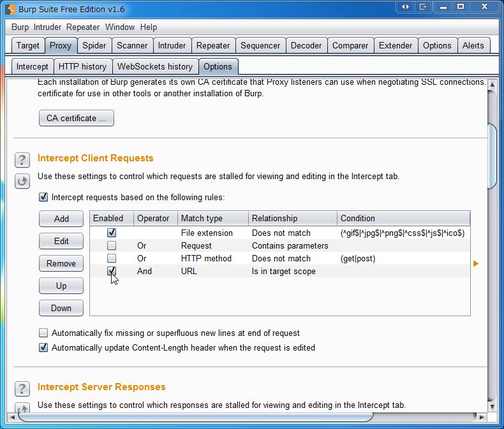The height and width of the screenshot is (429, 504).
Task: Click the CA certificate button
Action: click(x=76, y=118)
